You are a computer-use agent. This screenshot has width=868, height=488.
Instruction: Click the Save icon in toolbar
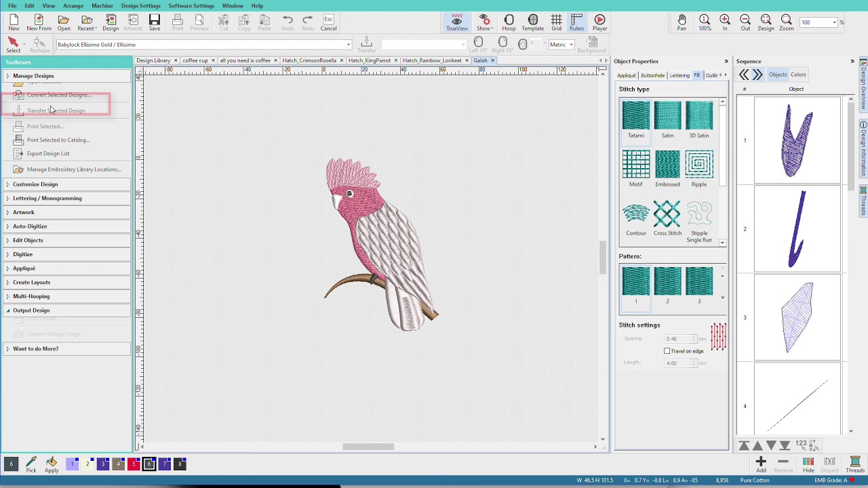[x=155, y=22]
